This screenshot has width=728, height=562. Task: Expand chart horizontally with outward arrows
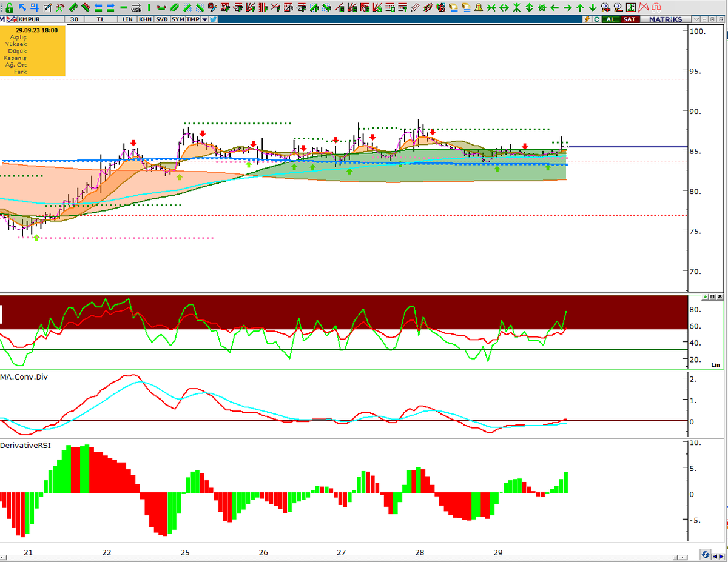[504, 8]
